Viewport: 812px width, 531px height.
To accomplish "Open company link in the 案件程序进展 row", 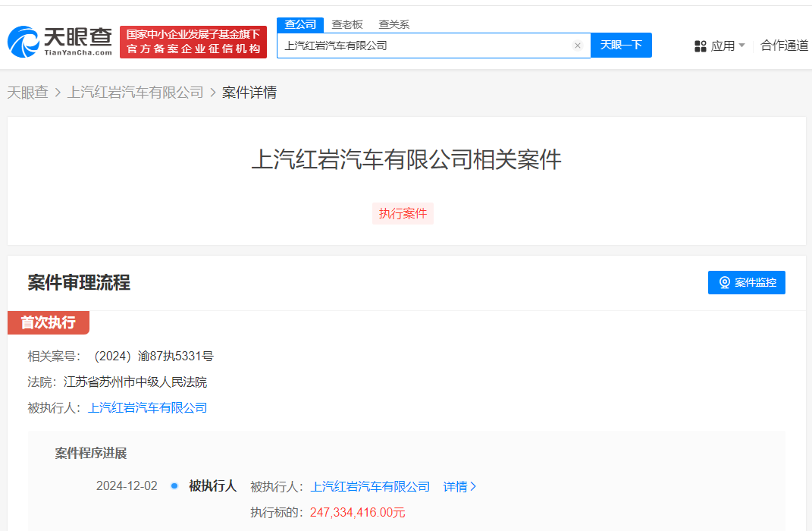I will click(x=370, y=486).
